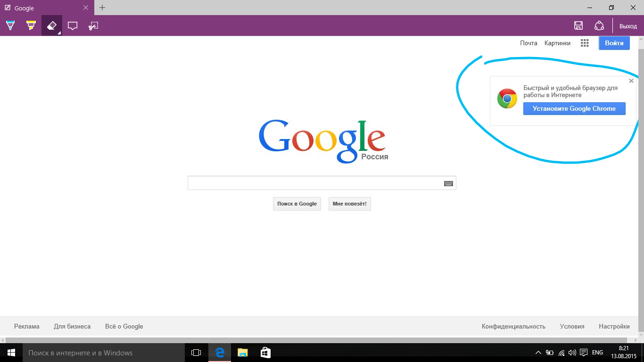
Task: Click Установите Google Chrome button
Action: (574, 108)
